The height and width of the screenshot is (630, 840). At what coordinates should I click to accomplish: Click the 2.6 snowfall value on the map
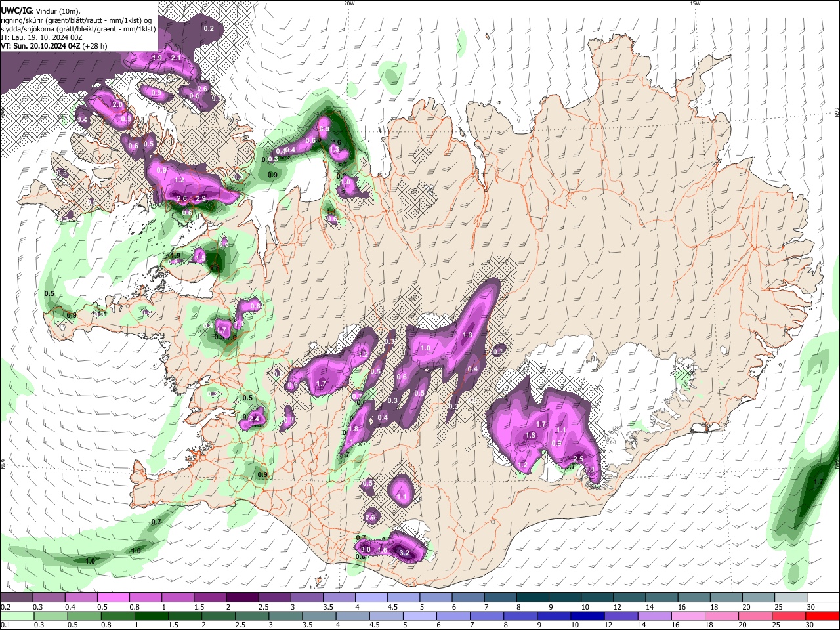[182, 198]
